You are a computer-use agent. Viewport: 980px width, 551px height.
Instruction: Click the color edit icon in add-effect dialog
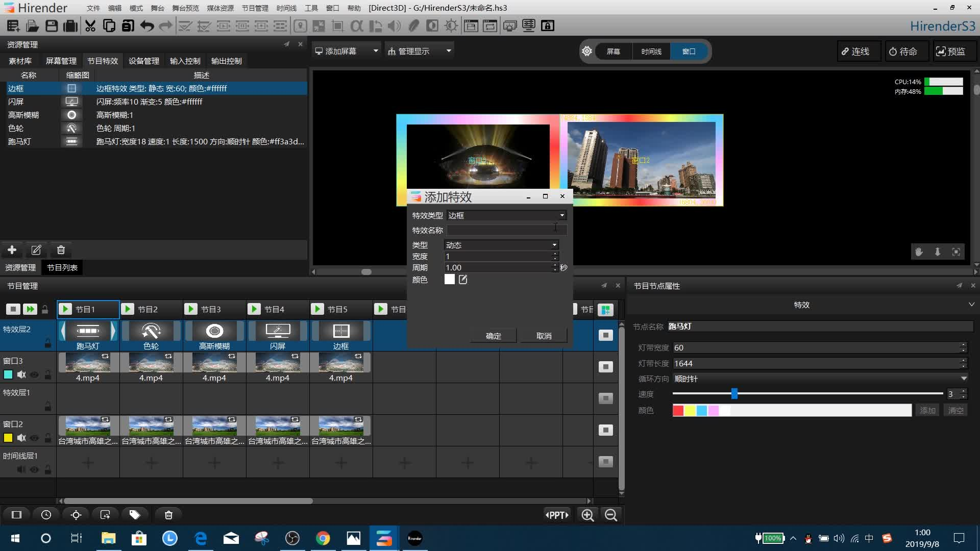[463, 280]
